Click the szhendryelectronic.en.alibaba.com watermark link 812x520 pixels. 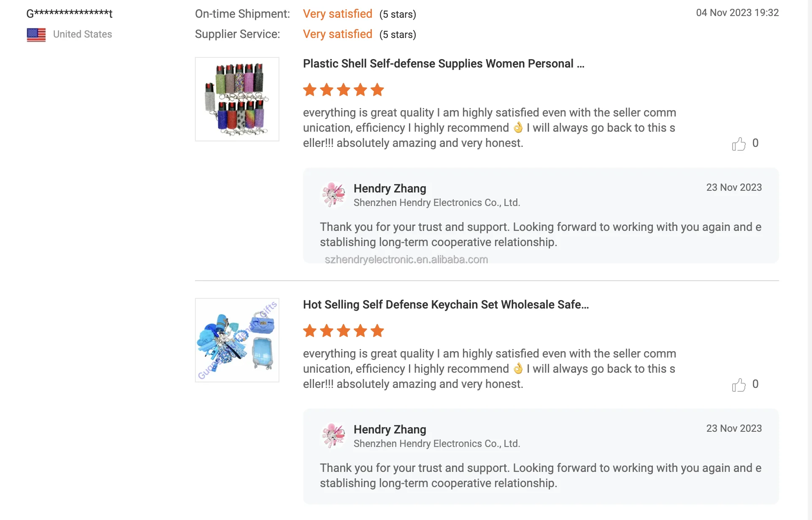[x=406, y=259]
